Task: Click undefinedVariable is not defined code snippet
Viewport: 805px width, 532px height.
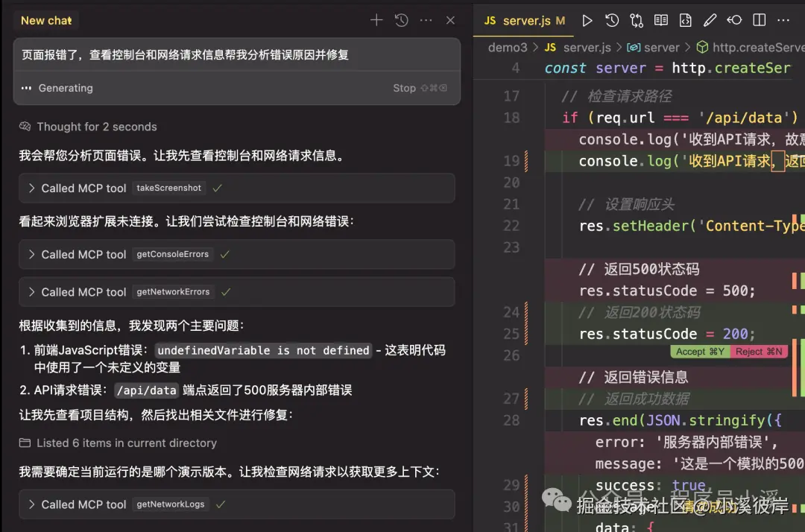Action: tap(263, 350)
